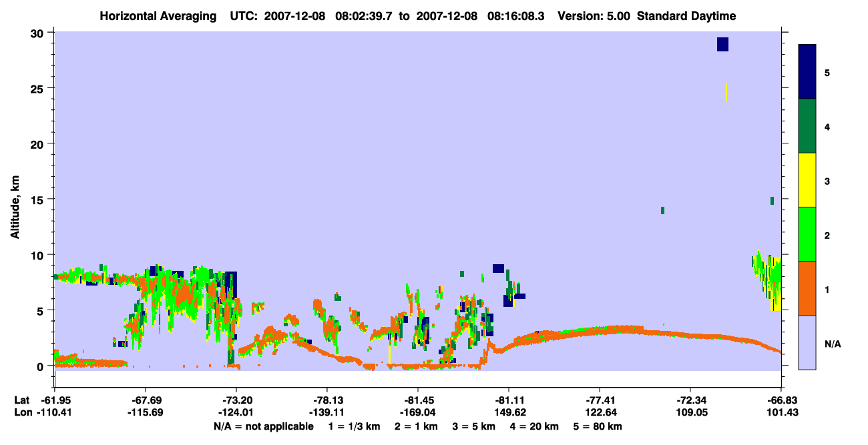This screenshot has width=868, height=445.
Task: Click the 'Standard Daytime' text in title
Action: (x=686, y=16)
